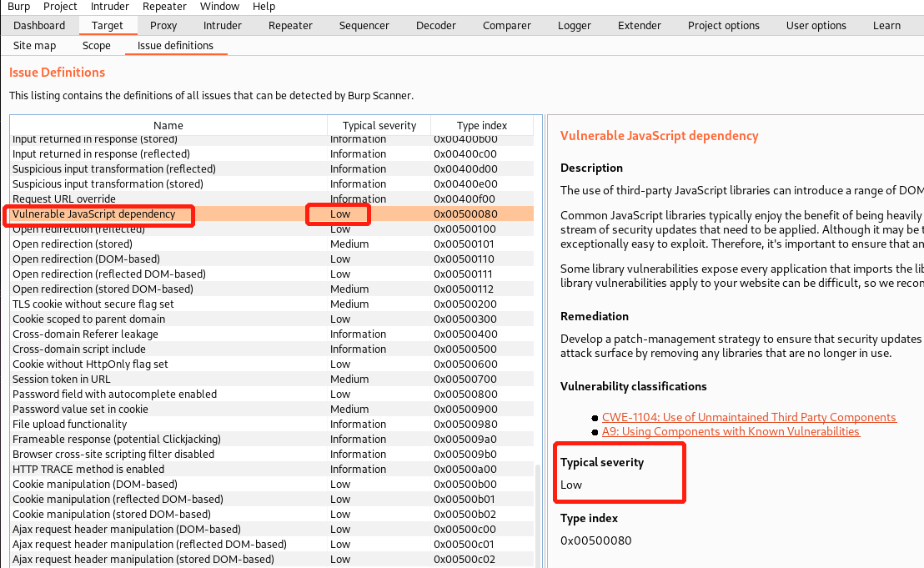Open the Intruder menu
The height and width of the screenshot is (568, 924).
(x=109, y=7)
